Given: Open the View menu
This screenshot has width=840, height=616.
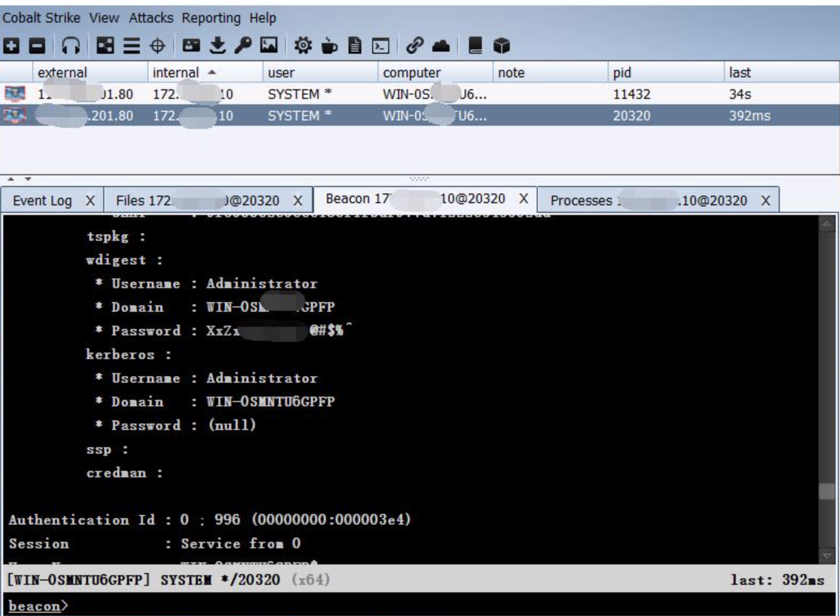Looking at the screenshot, I should click(104, 18).
